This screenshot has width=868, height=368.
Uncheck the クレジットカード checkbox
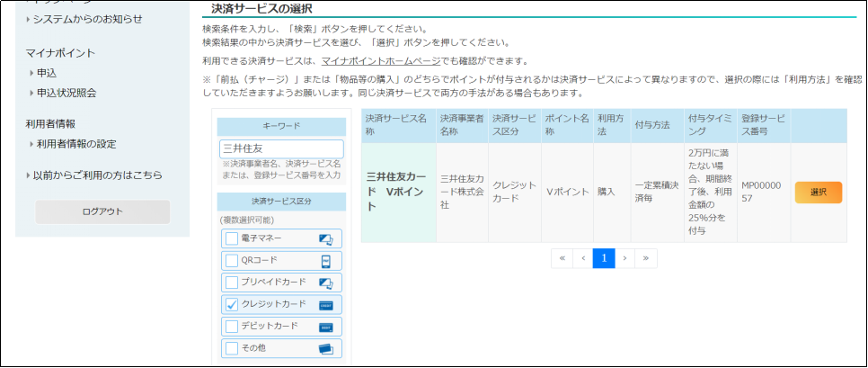pyautogui.click(x=232, y=304)
